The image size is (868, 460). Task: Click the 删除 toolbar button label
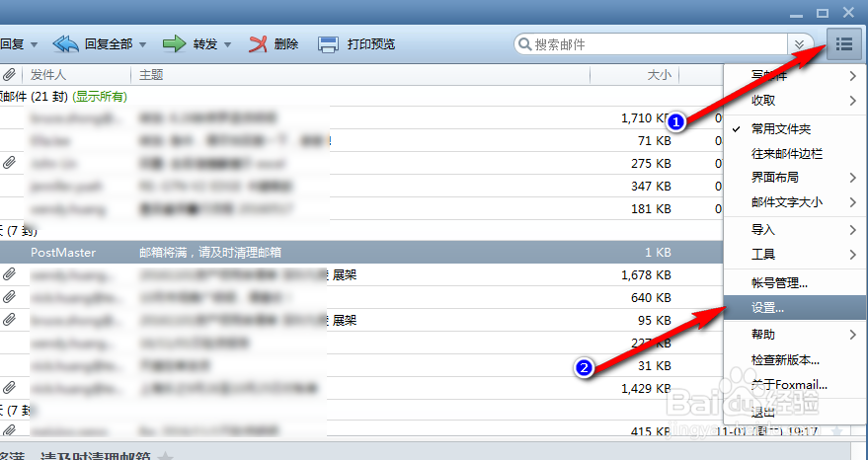click(286, 44)
